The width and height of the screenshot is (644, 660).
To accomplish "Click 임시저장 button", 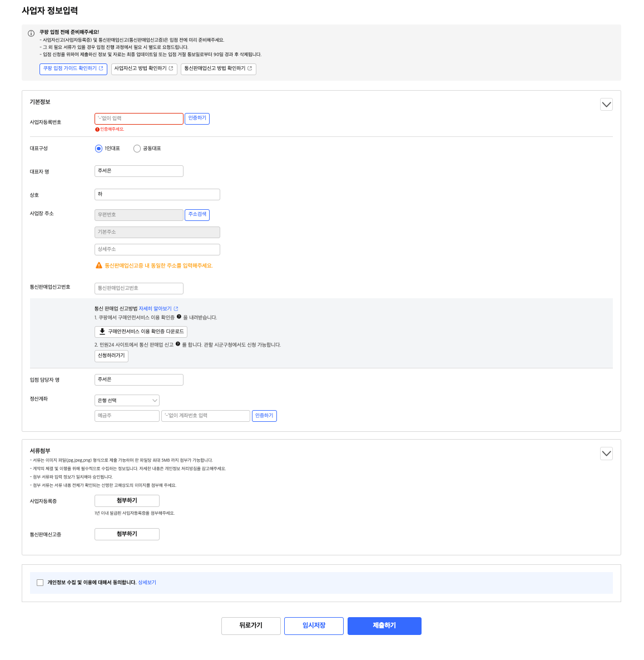I will coord(314,626).
